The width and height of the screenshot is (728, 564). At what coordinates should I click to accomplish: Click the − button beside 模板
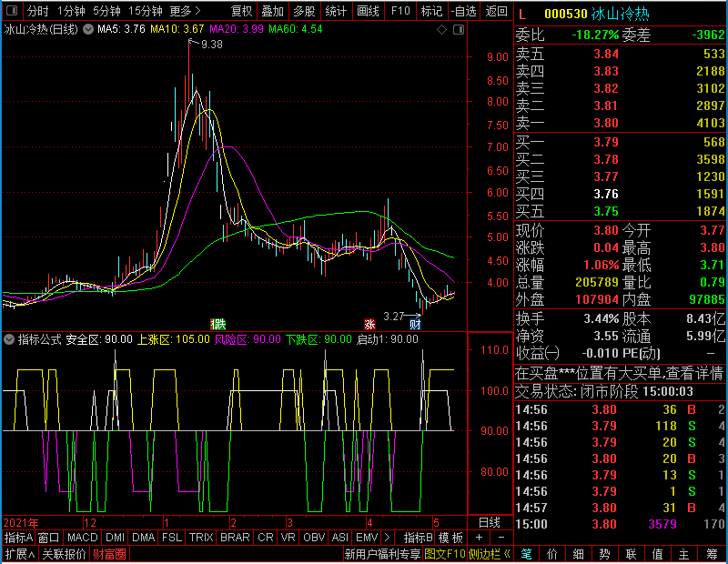tap(501, 538)
